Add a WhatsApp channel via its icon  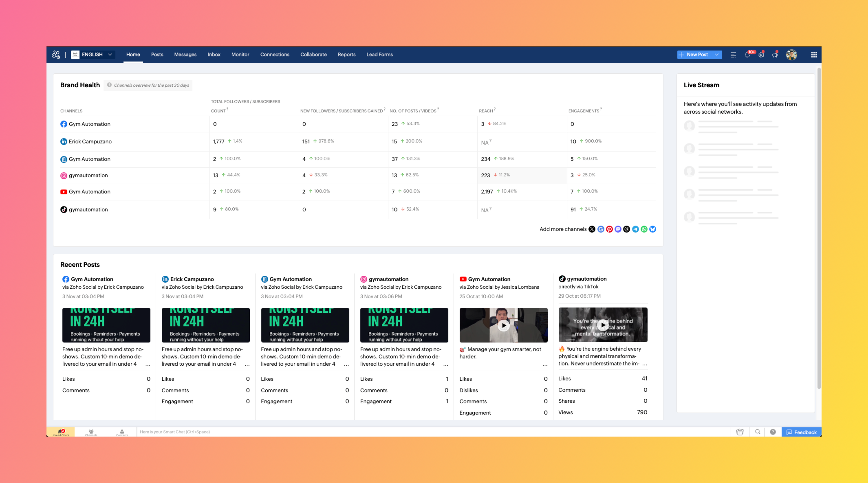(x=644, y=229)
